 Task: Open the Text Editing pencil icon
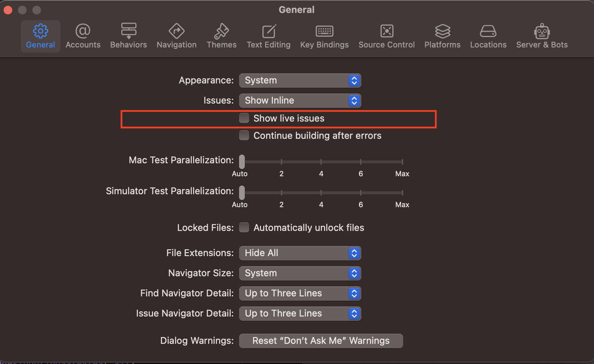(269, 31)
